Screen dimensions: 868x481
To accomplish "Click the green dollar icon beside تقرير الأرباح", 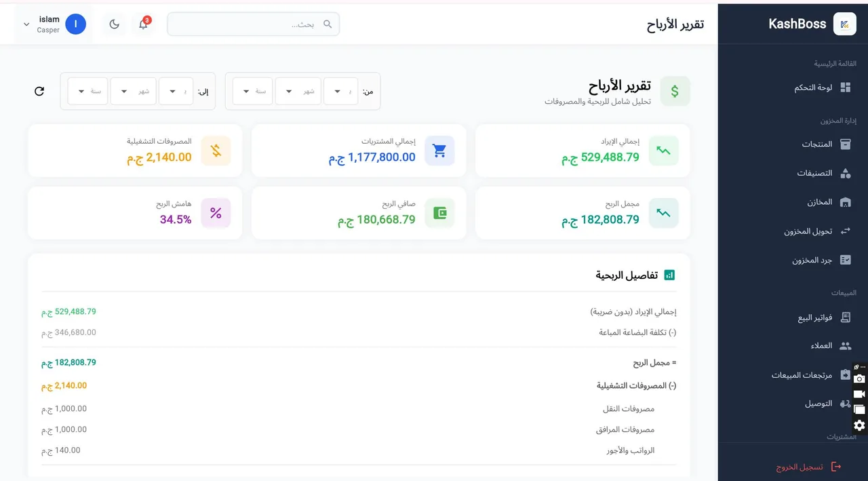I will pos(675,91).
